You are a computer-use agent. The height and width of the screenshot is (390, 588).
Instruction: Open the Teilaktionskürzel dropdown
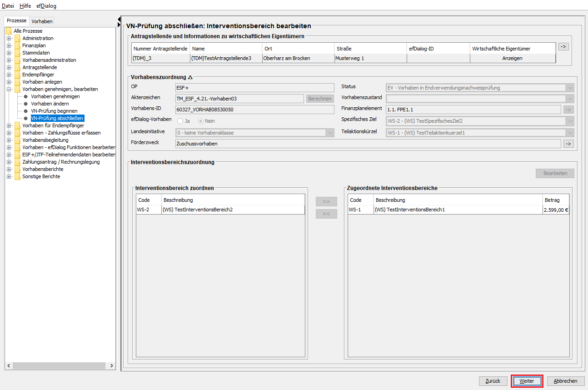click(570, 133)
